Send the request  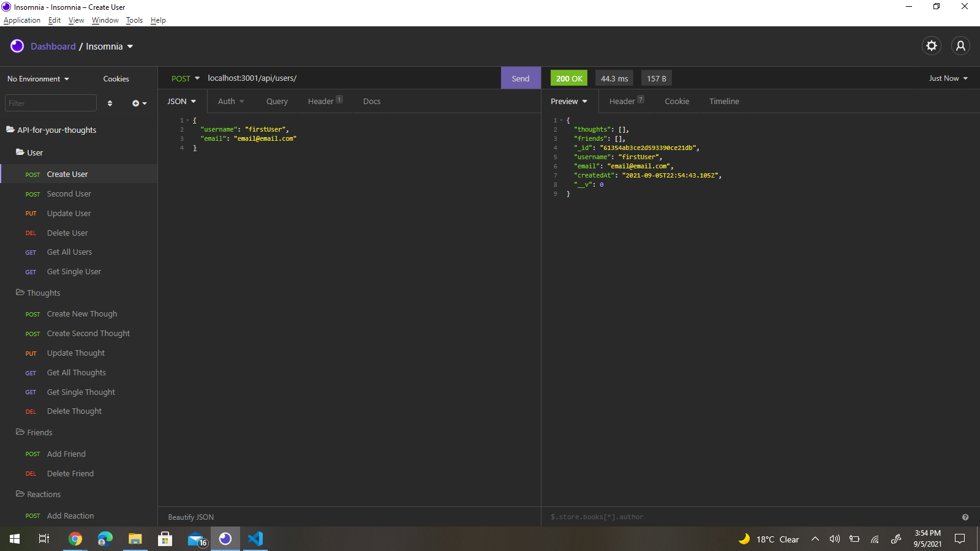pos(521,78)
